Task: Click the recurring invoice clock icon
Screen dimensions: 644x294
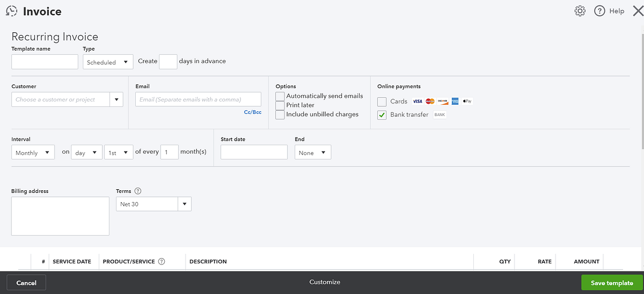Action: (11, 11)
